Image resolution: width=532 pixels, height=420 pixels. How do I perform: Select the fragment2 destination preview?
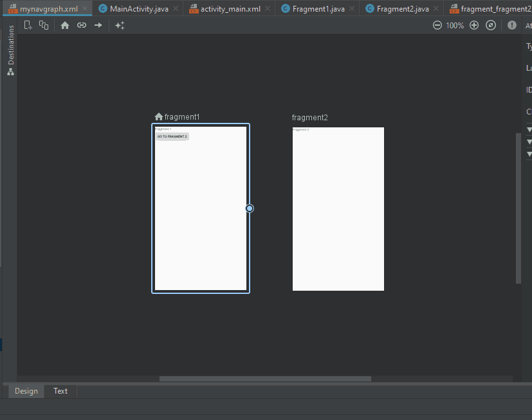coord(338,208)
